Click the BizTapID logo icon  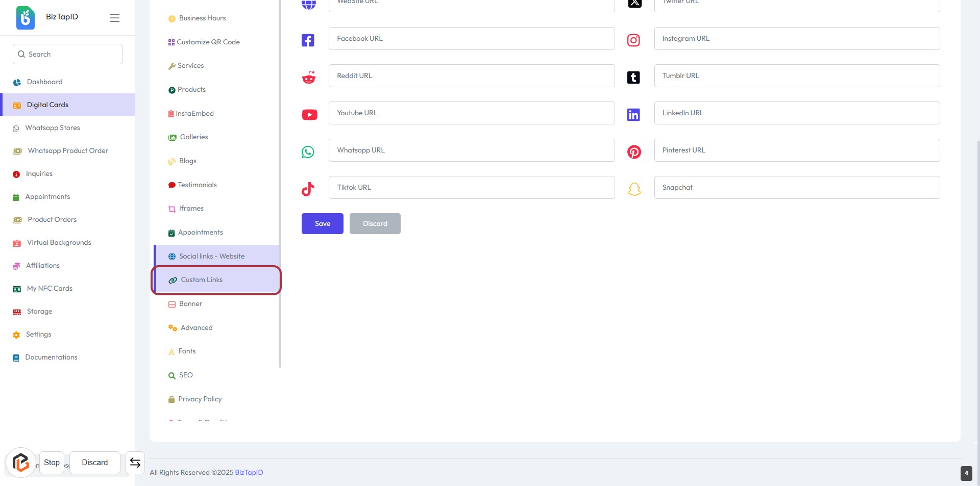point(26,17)
